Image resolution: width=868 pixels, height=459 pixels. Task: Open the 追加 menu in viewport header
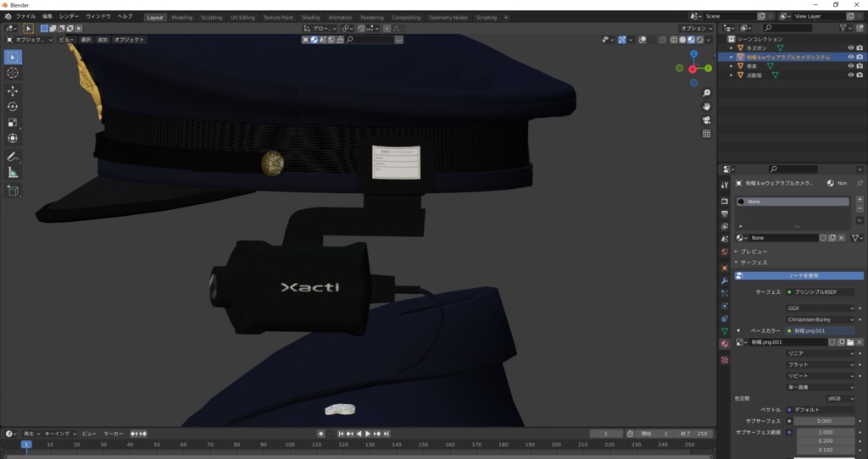click(x=103, y=40)
